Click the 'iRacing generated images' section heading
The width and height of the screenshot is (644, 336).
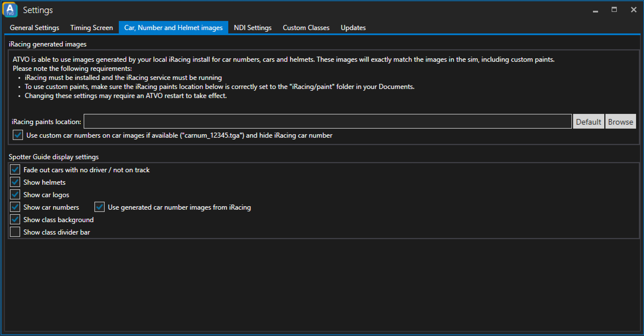point(48,44)
